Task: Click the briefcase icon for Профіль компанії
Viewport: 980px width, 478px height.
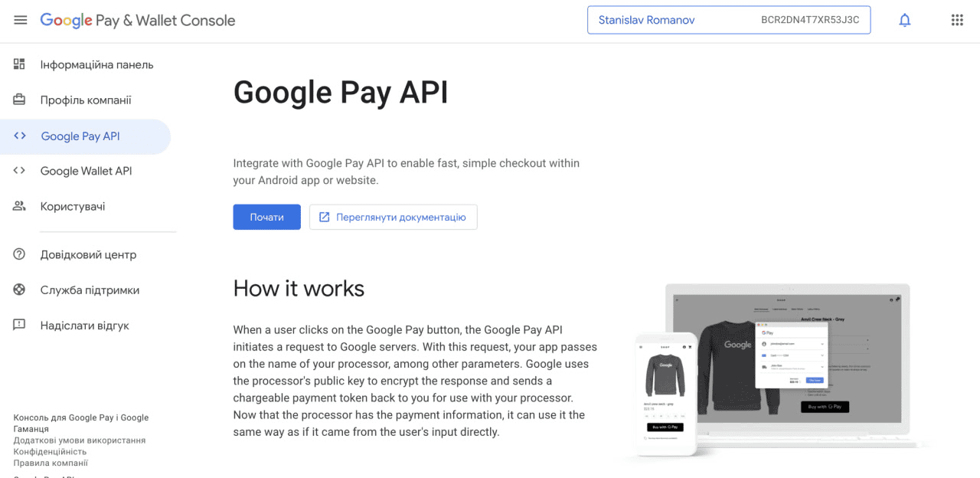Action: (x=20, y=100)
